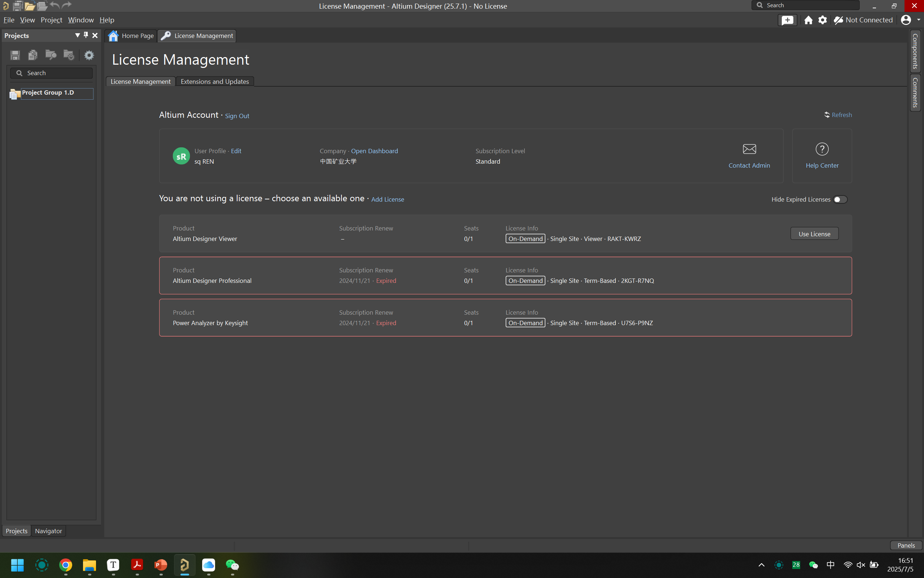Click the project folder with gear icon
Image resolution: width=924 pixels, height=578 pixels.
[x=69, y=55]
